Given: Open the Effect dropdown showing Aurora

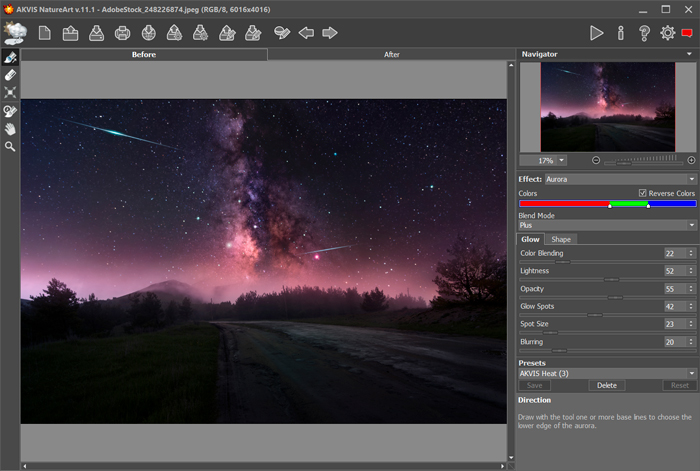Looking at the screenshot, I should pyautogui.click(x=621, y=179).
